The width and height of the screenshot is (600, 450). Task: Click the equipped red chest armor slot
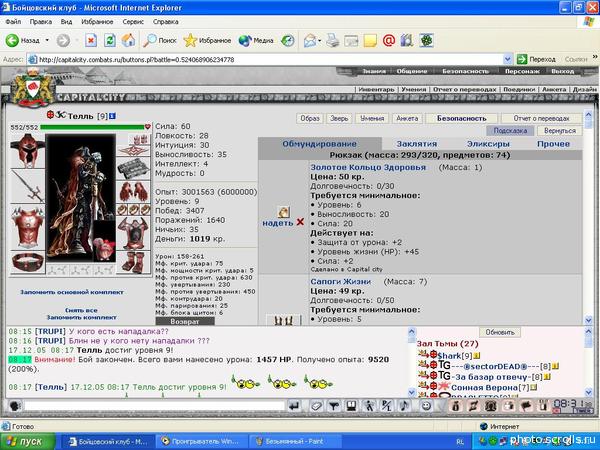point(28,228)
